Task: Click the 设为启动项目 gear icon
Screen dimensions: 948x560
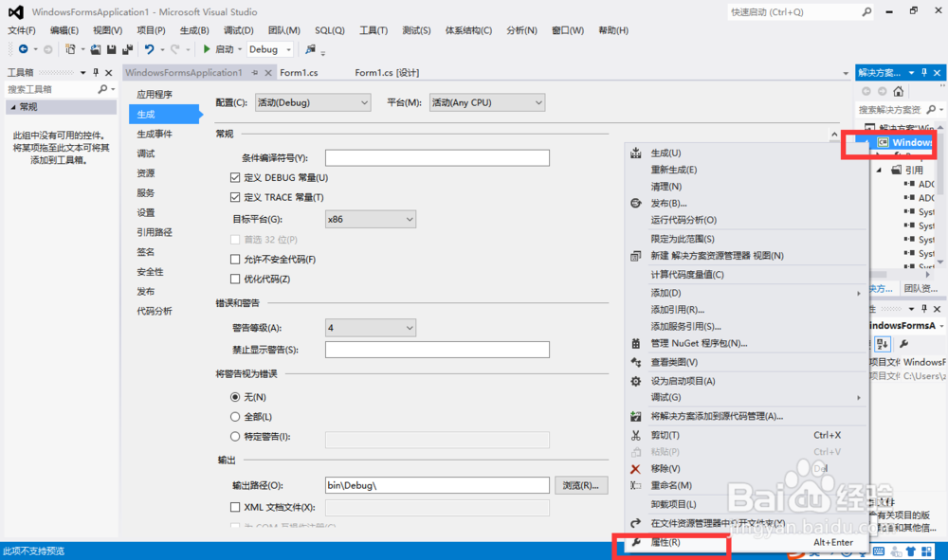Action: click(x=635, y=381)
